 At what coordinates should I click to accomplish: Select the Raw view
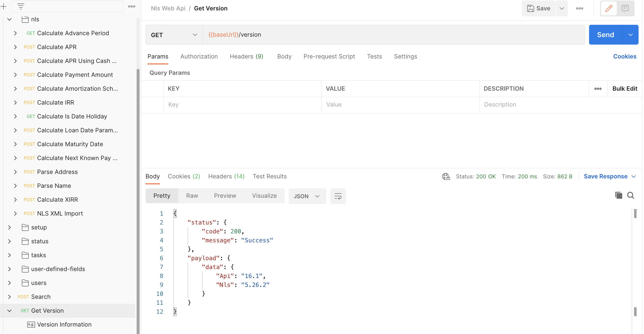point(192,196)
